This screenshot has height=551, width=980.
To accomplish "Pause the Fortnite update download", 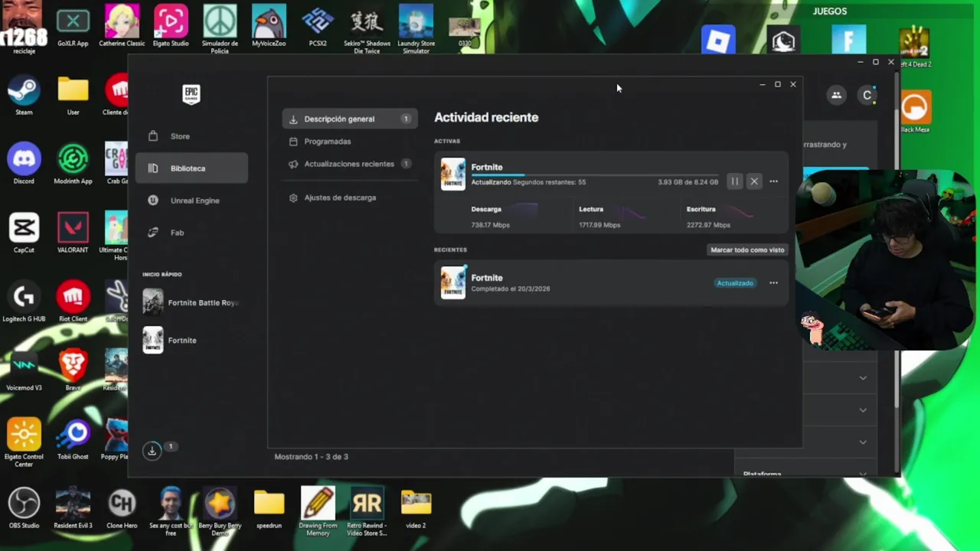I will click(x=734, y=181).
